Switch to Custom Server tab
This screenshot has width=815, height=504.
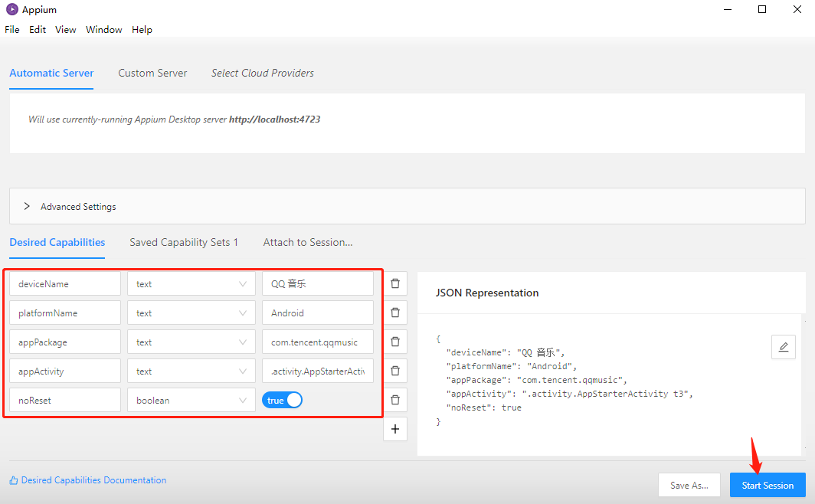(152, 74)
